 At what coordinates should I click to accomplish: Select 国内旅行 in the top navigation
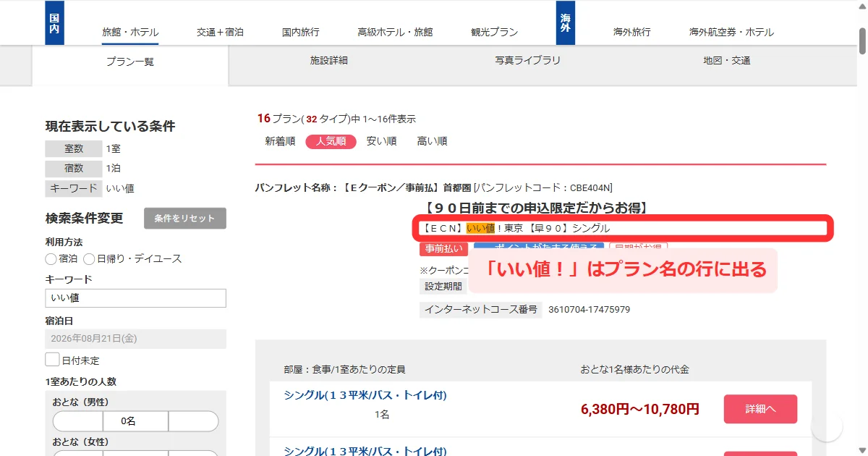click(301, 32)
